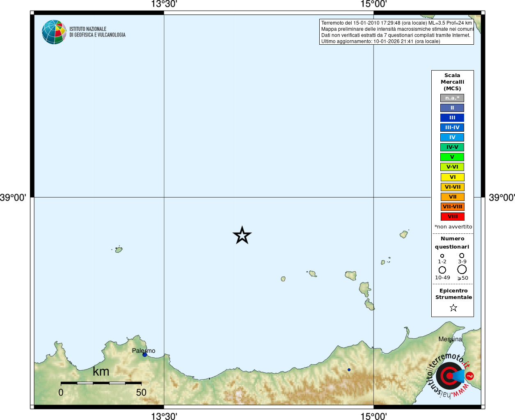Click the top 13°30' longitude label

coord(164,4)
